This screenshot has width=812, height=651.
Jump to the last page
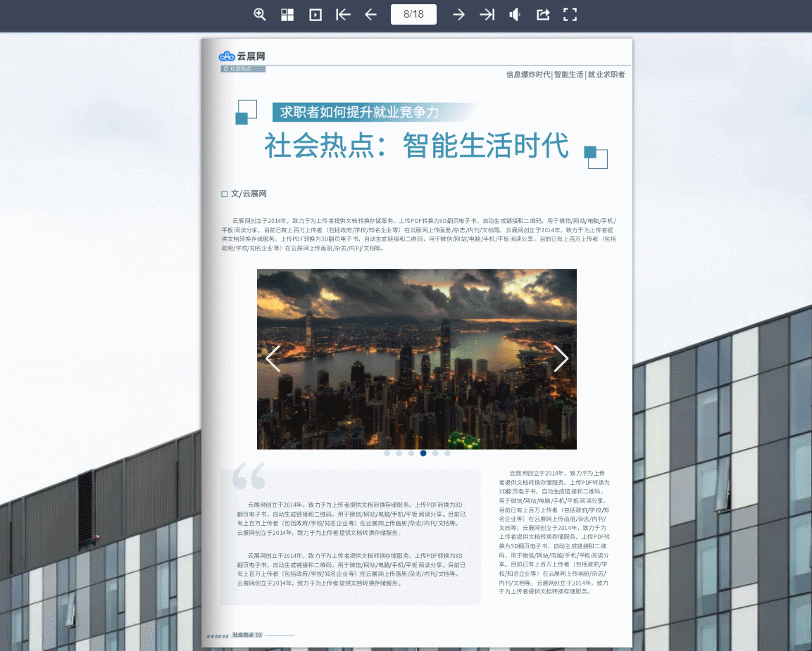487,15
